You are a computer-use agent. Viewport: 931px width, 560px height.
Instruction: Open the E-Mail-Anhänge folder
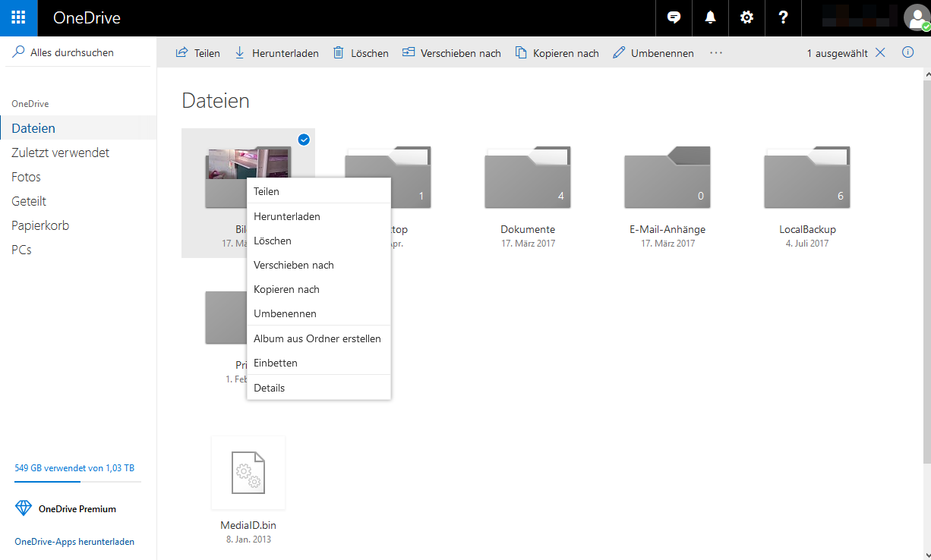pyautogui.click(x=667, y=178)
